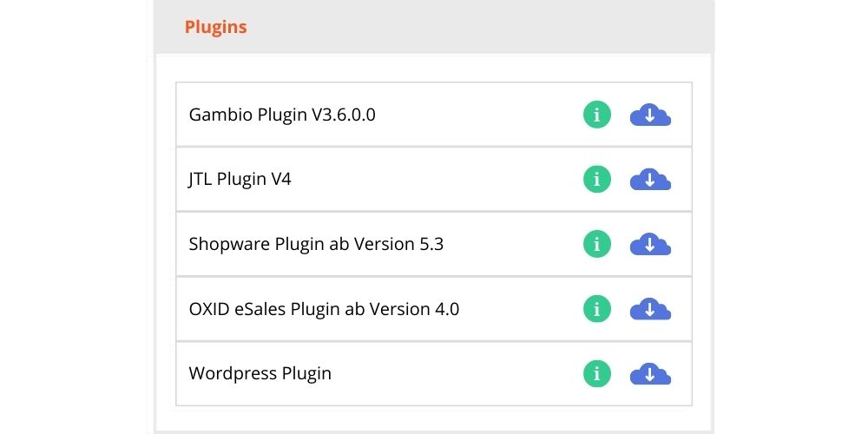Open info for OXID eSales Plugin
This screenshot has width=868, height=434.
[x=596, y=308]
